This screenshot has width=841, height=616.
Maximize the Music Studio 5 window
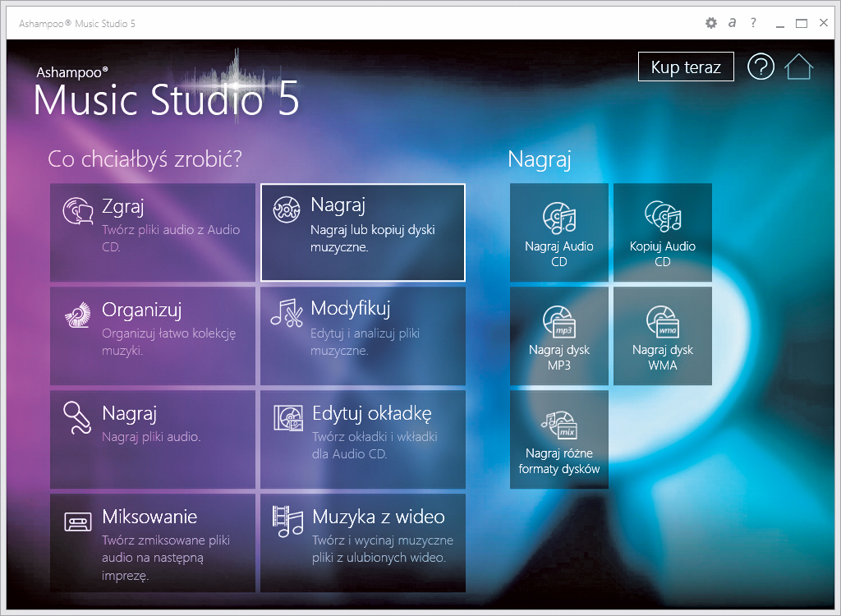tap(802, 23)
